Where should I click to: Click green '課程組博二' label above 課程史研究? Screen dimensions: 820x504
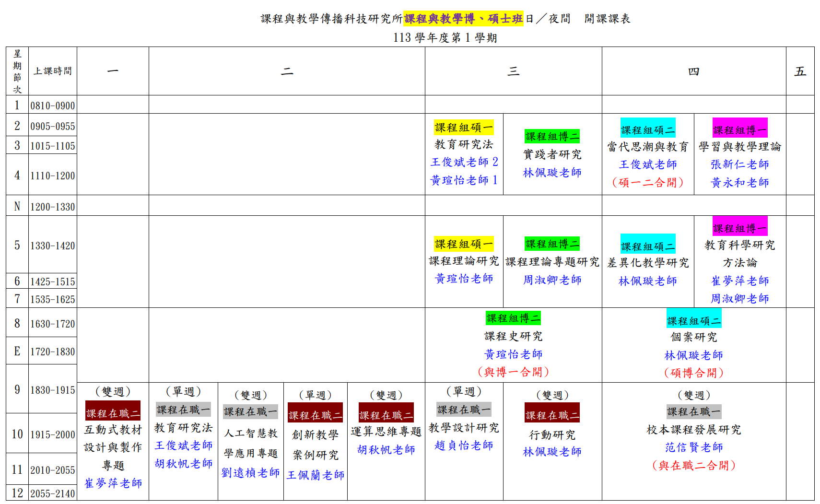click(513, 318)
